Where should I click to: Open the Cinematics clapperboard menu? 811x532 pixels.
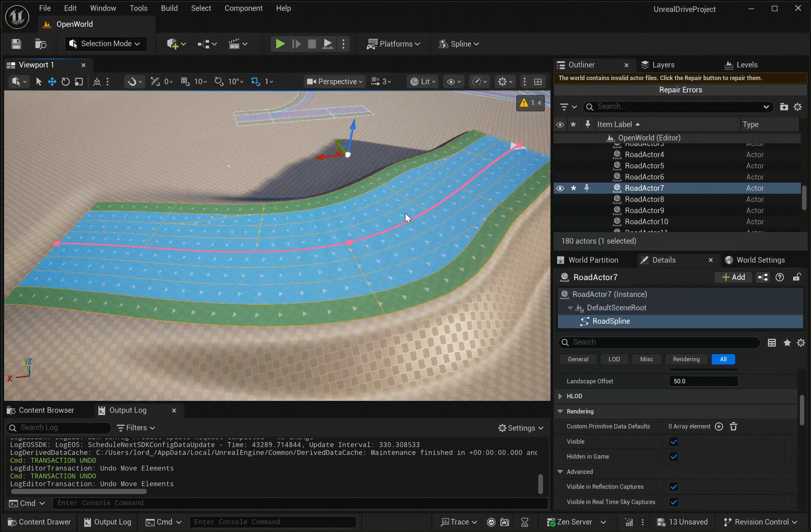[x=238, y=44]
